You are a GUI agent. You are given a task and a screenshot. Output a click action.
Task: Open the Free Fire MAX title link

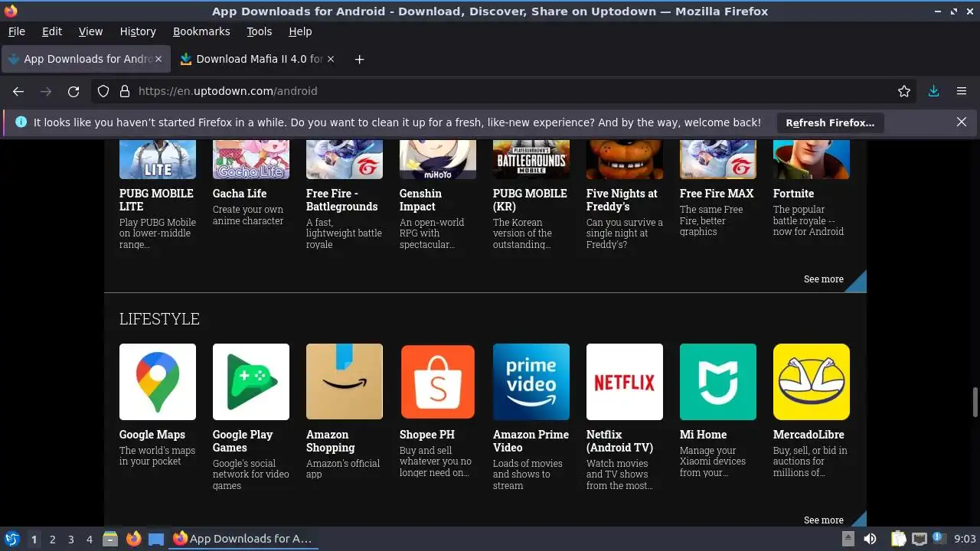717,194
